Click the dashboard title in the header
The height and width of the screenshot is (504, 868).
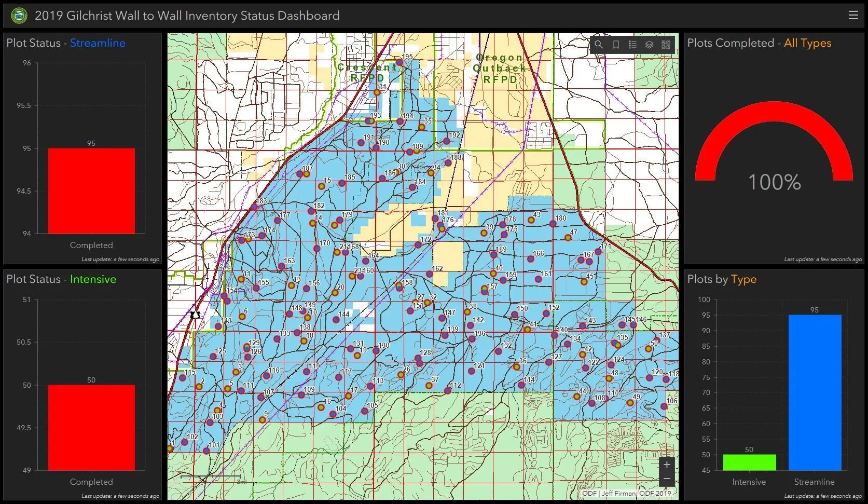[x=187, y=16]
